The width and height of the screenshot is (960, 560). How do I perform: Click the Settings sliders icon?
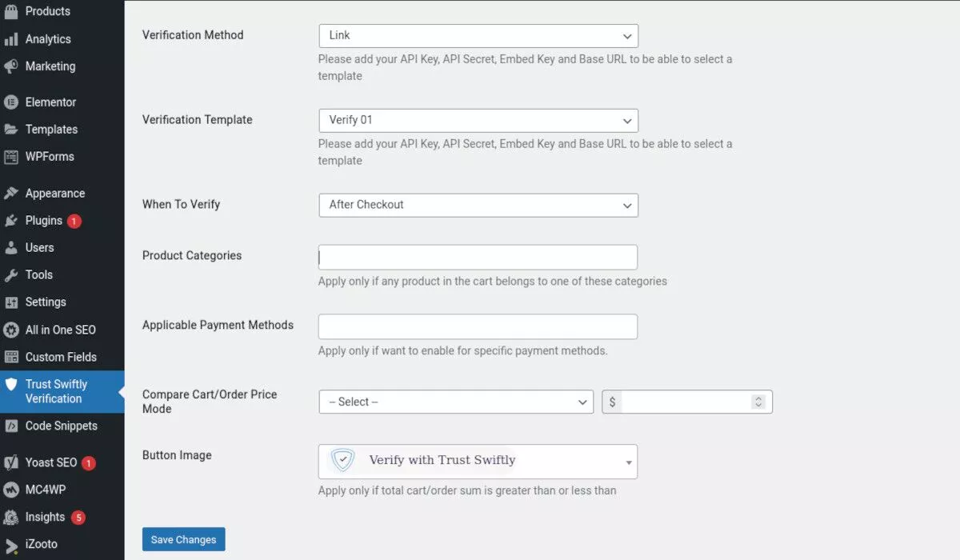pyautogui.click(x=11, y=302)
